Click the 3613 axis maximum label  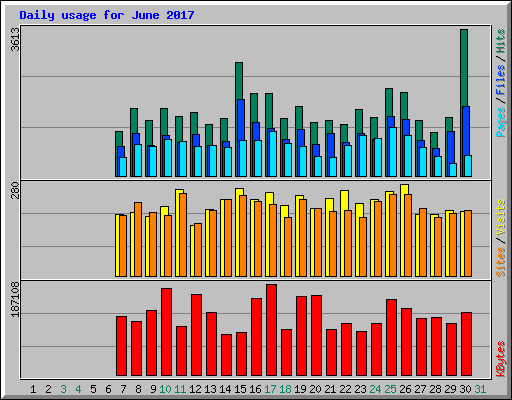coord(15,39)
